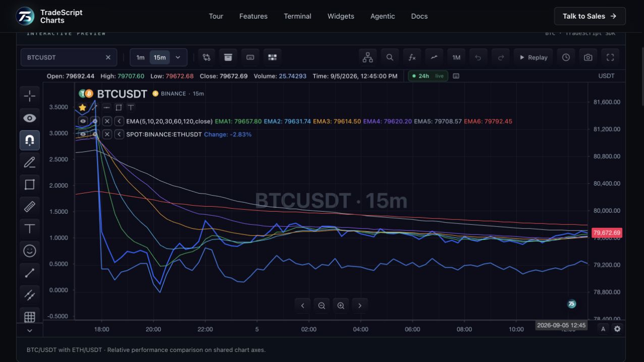Open the Tour nav item

[x=216, y=16]
